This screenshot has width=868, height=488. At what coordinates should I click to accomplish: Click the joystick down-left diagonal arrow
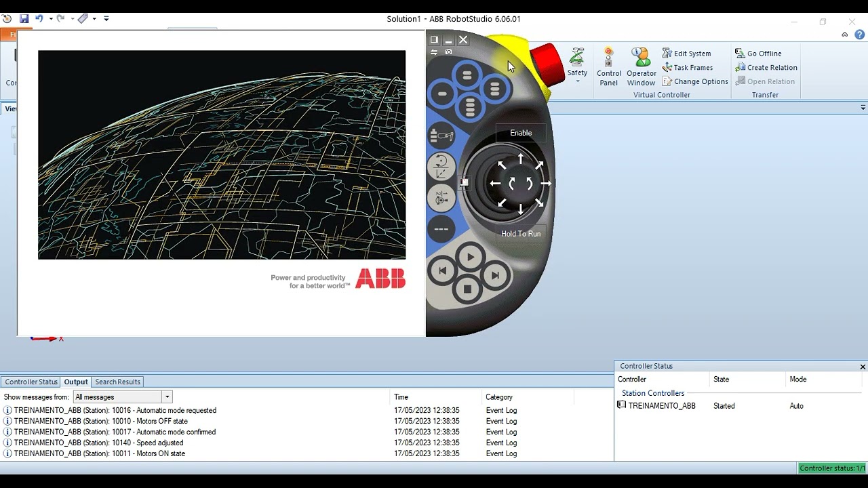[502, 203]
